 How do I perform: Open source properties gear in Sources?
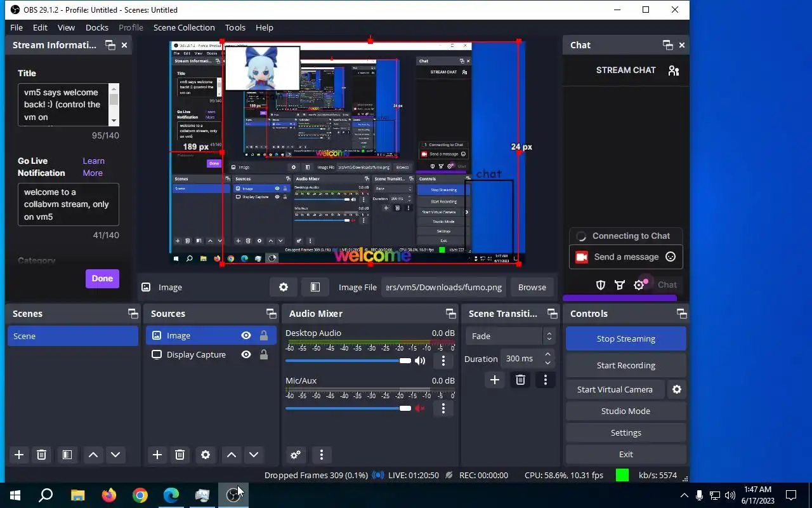[x=205, y=455]
